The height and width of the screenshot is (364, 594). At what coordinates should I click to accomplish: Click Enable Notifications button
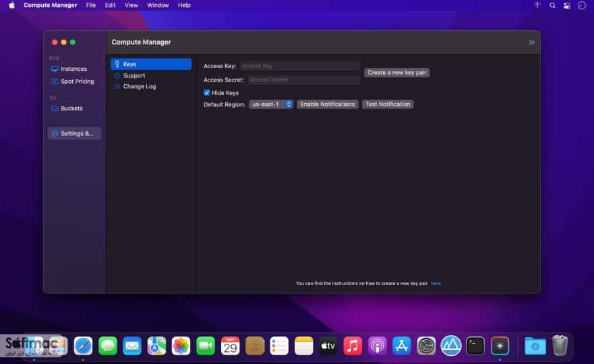[x=327, y=104]
